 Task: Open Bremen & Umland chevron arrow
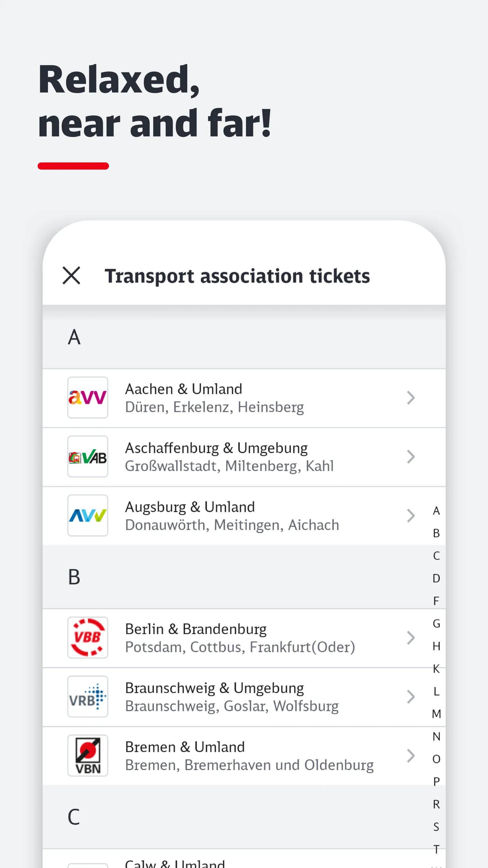click(x=411, y=755)
